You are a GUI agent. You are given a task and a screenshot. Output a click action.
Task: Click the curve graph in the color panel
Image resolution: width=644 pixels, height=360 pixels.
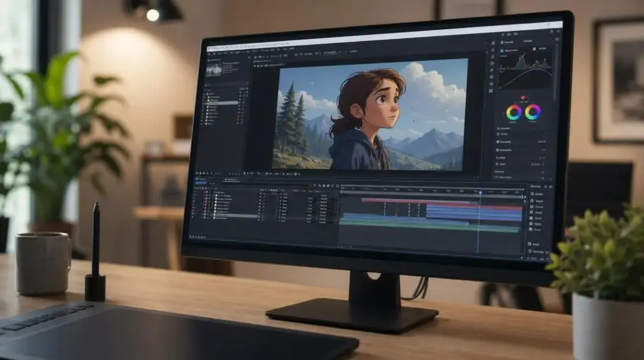point(525,79)
